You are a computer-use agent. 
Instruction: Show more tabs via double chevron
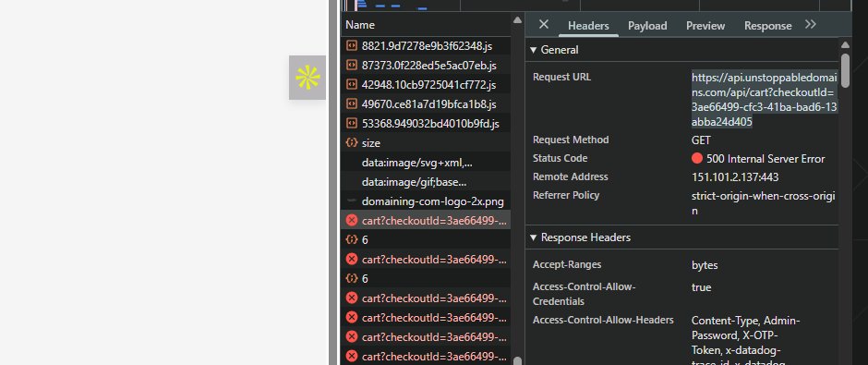point(811,24)
